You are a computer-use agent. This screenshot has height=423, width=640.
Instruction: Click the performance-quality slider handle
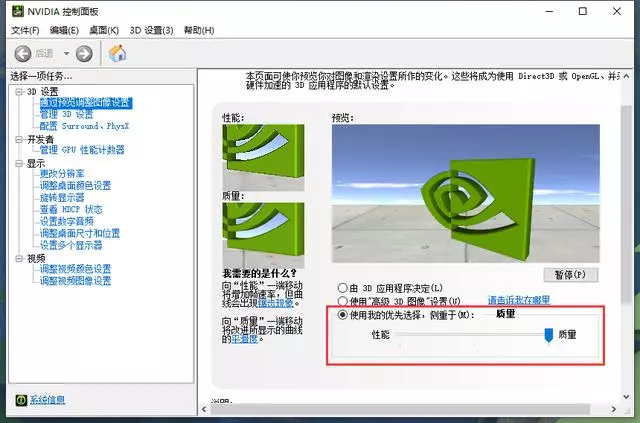point(548,335)
